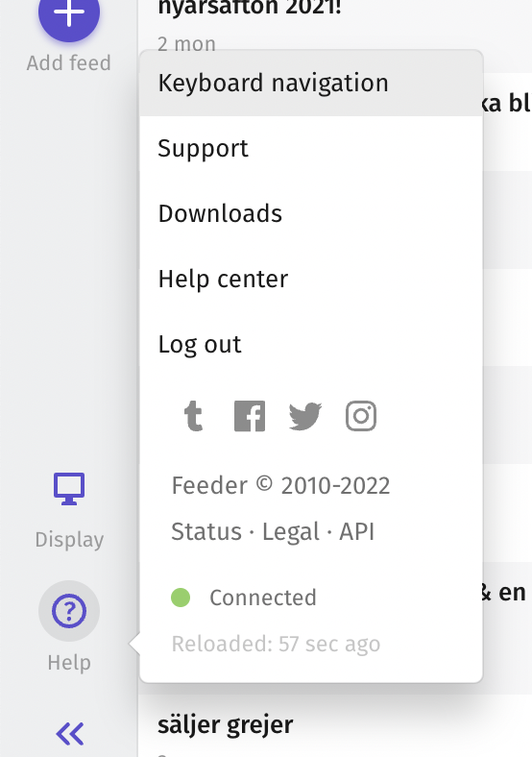Click the Help question mark icon
The image size is (532, 757).
(x=69, y=611)
